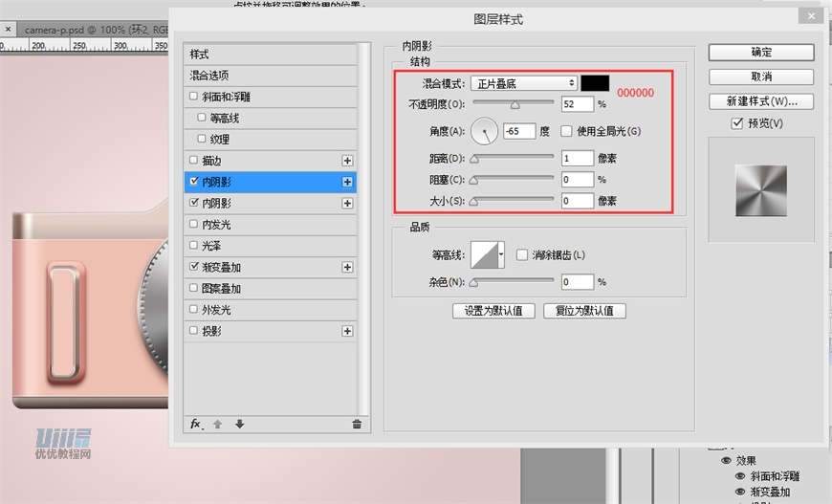The width and height of the screenshot is (832, 504).
Task: Click the 确定 button
Action: (761, 52)
